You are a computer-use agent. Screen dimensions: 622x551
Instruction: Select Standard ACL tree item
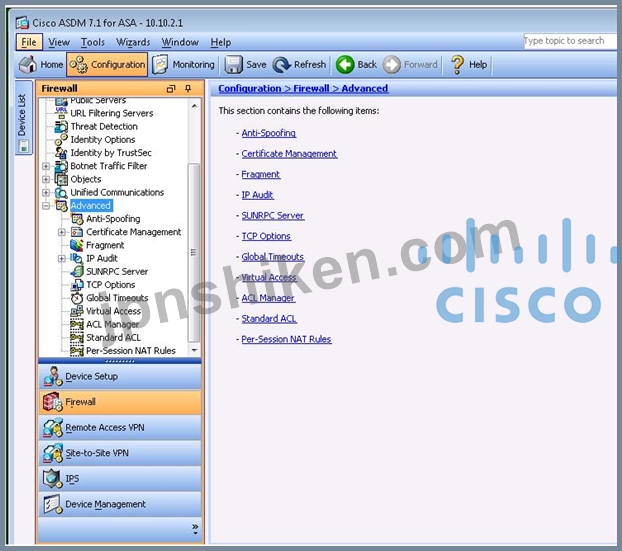[113, 338]
